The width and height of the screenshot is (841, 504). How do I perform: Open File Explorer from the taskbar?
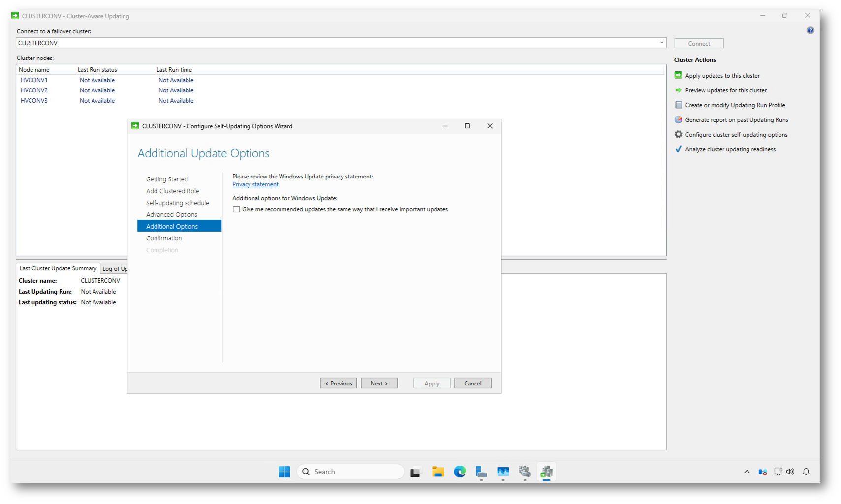(437, 472)
